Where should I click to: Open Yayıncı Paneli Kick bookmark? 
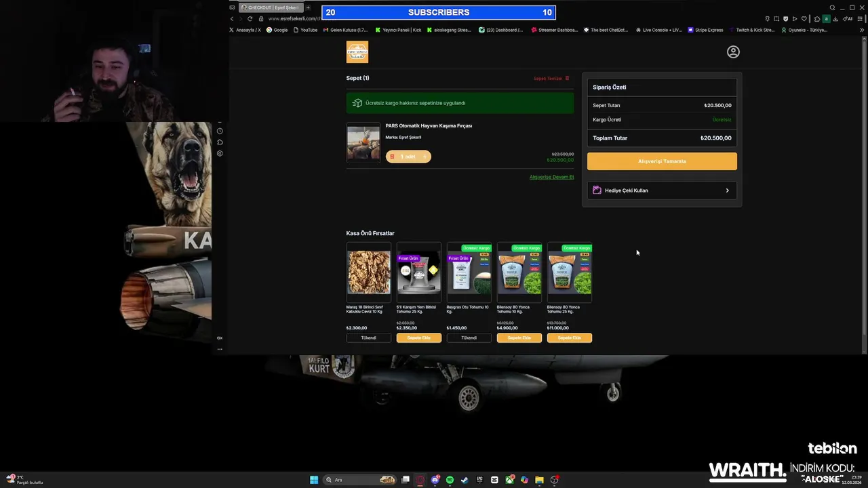(398, 30)
